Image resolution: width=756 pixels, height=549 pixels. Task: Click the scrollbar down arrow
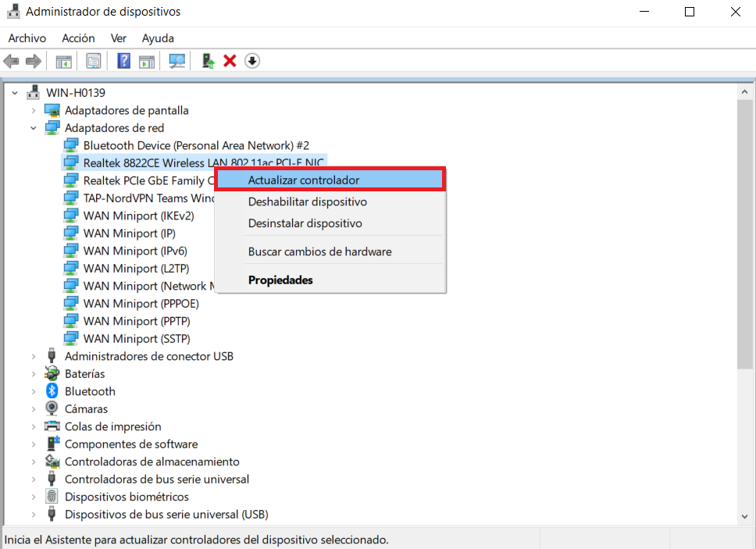[x=744, y=516]
